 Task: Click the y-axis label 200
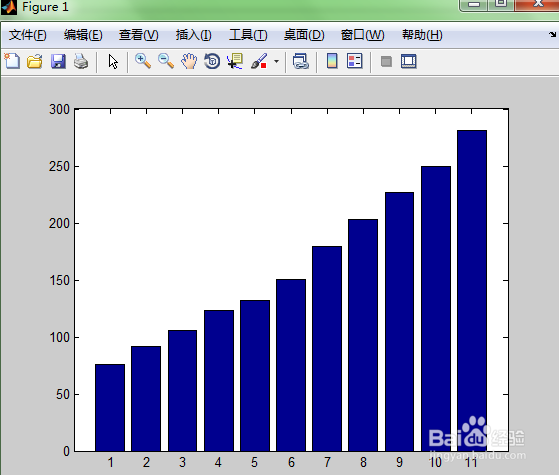tap(60, 224)
